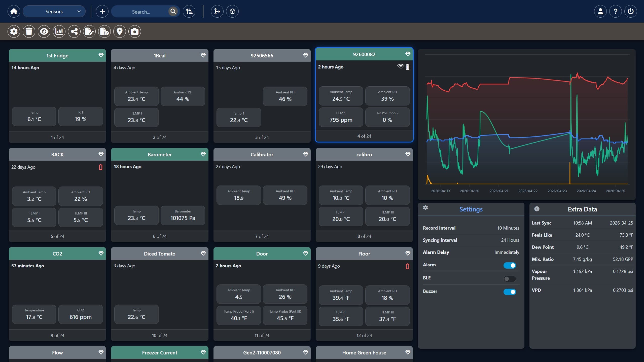644x362 pixels.
Task: Click Barometer 101075 Pa tile
Action: coord(183,215)
